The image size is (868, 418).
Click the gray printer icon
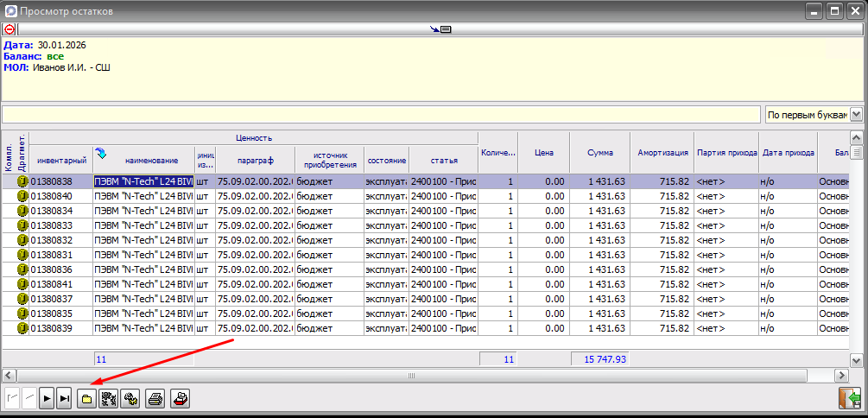(155, 399)
